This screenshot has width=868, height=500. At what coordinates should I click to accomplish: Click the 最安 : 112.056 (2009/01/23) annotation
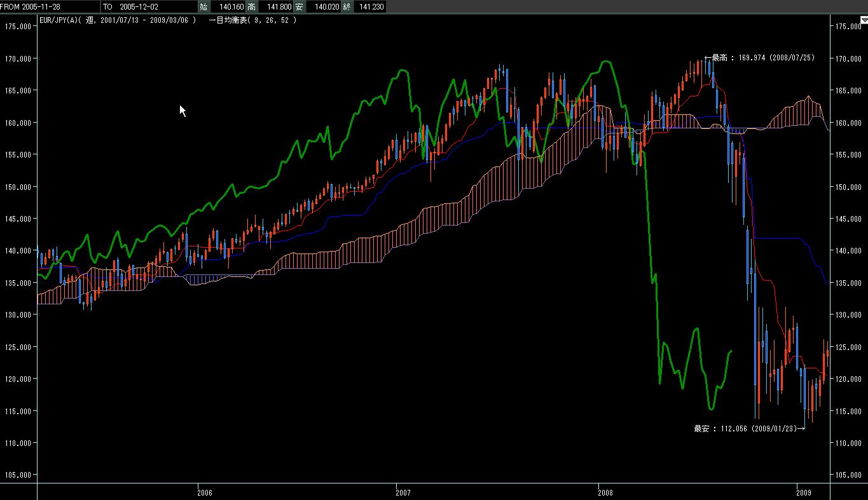750,428
